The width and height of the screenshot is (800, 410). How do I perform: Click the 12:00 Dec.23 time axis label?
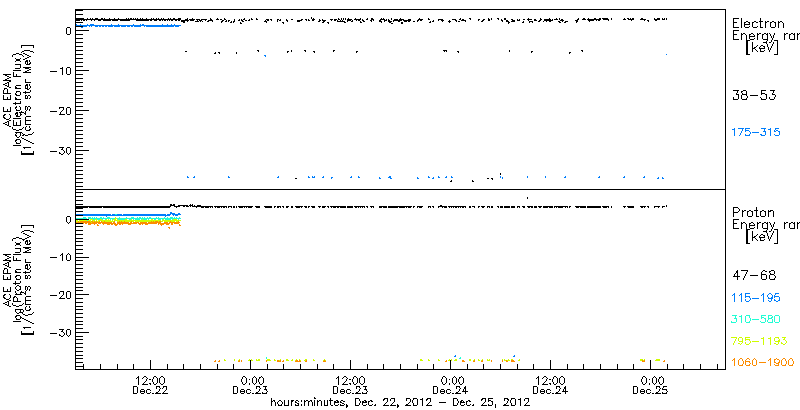(351, 386)
